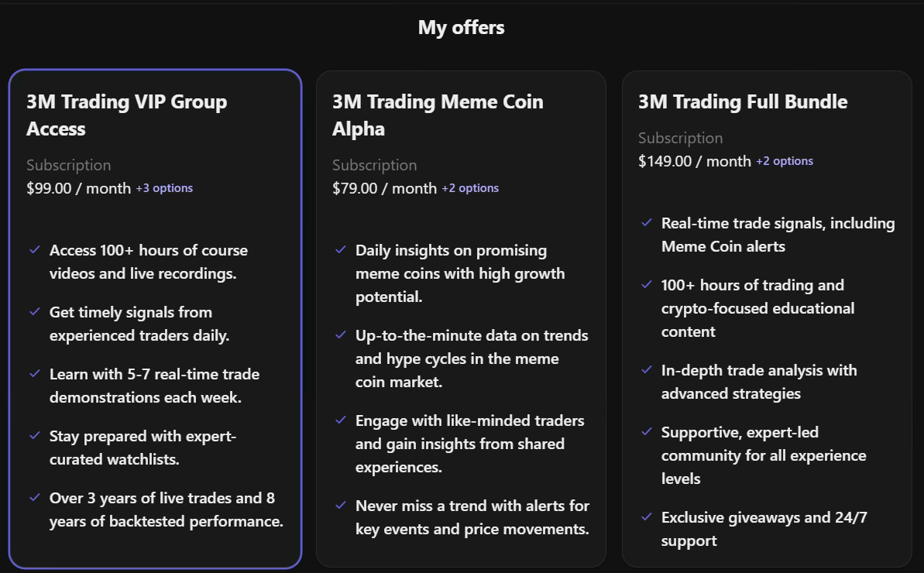Open the '3M Trading VIP Group Access' offer
This screenshot has height=573, width=924.
click(x=126, y=115)
